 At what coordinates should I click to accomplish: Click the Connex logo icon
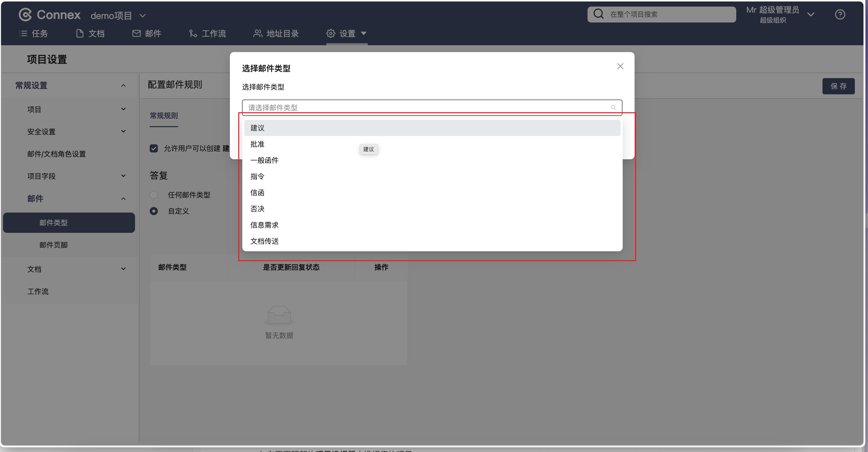25,14
